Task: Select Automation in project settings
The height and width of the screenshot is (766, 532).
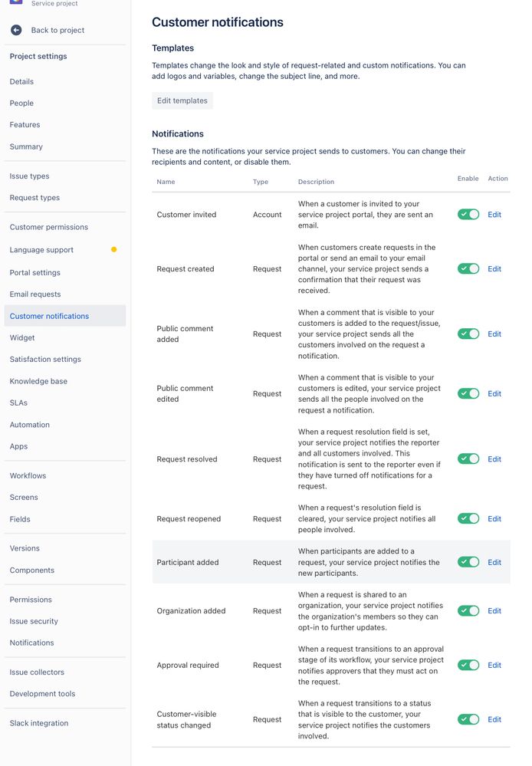Action: 29,425
